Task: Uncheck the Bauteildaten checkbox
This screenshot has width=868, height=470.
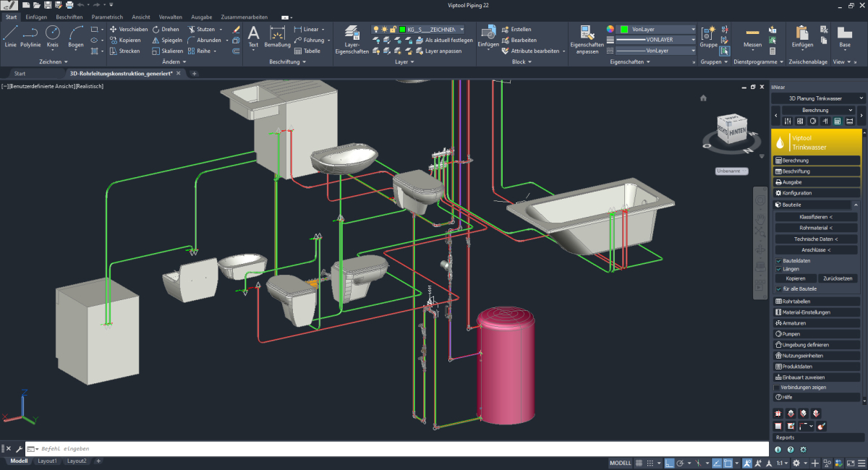Action: (778, 260)
